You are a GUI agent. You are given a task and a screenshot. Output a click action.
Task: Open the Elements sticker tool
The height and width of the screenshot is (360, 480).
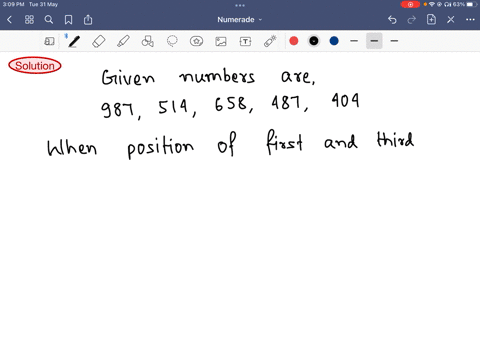[196, 41]
